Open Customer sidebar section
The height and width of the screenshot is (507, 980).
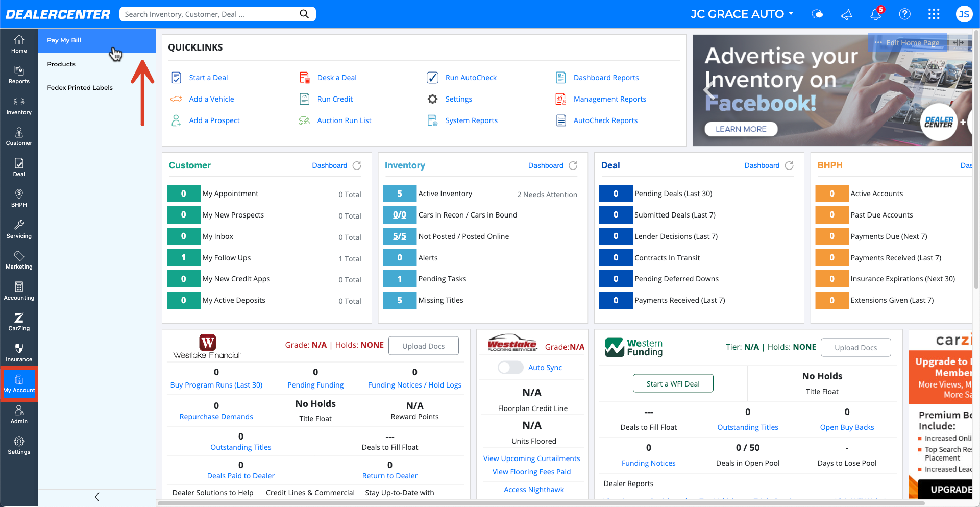click(19, 137)
